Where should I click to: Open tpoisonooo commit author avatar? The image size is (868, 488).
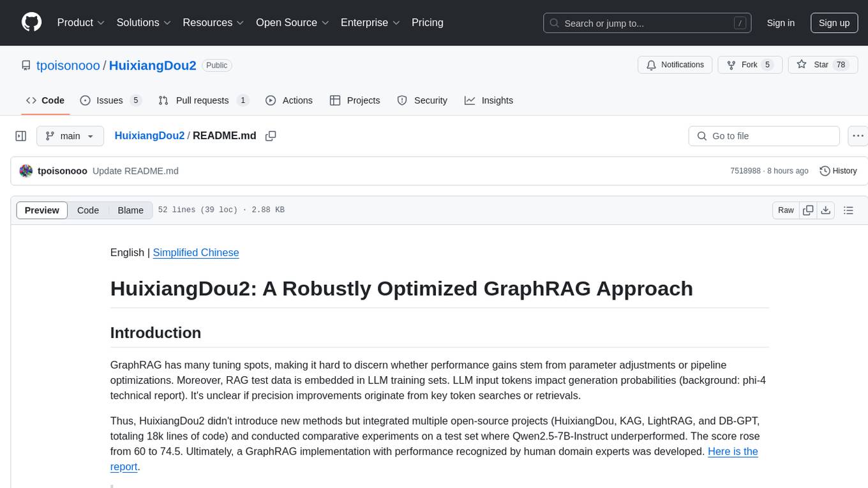click(x=26, y=171)
